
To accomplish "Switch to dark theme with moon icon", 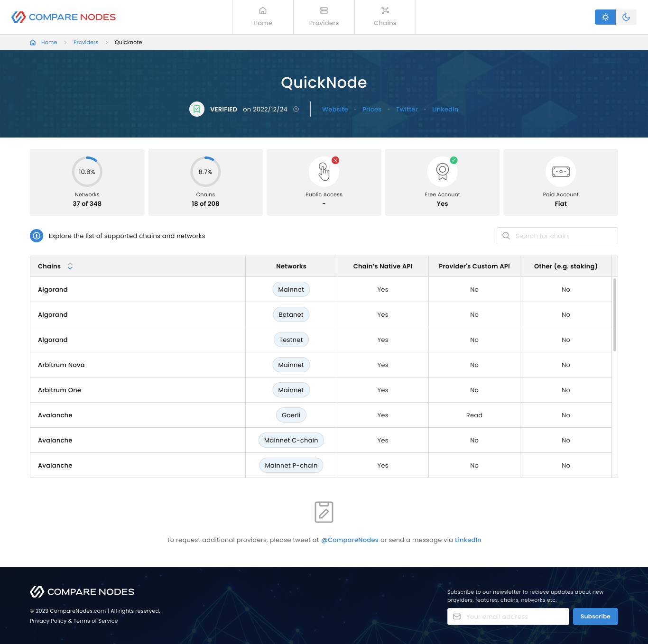I will tap(626, 17).
